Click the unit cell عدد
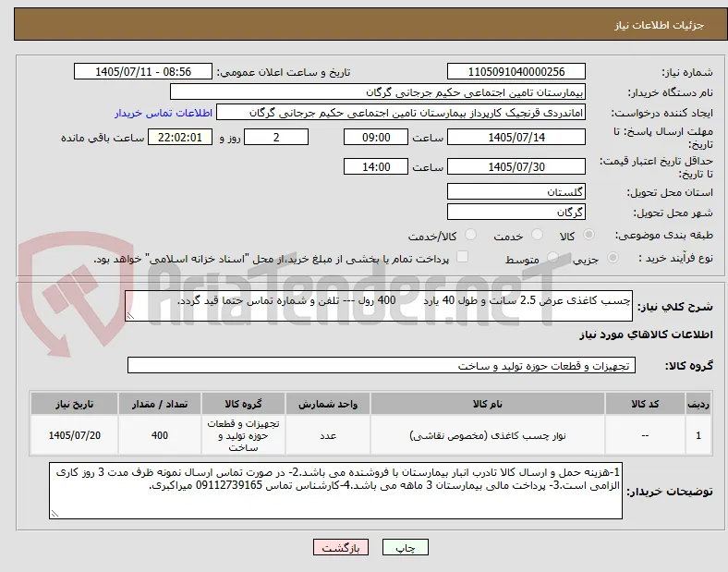 (328, 435)
